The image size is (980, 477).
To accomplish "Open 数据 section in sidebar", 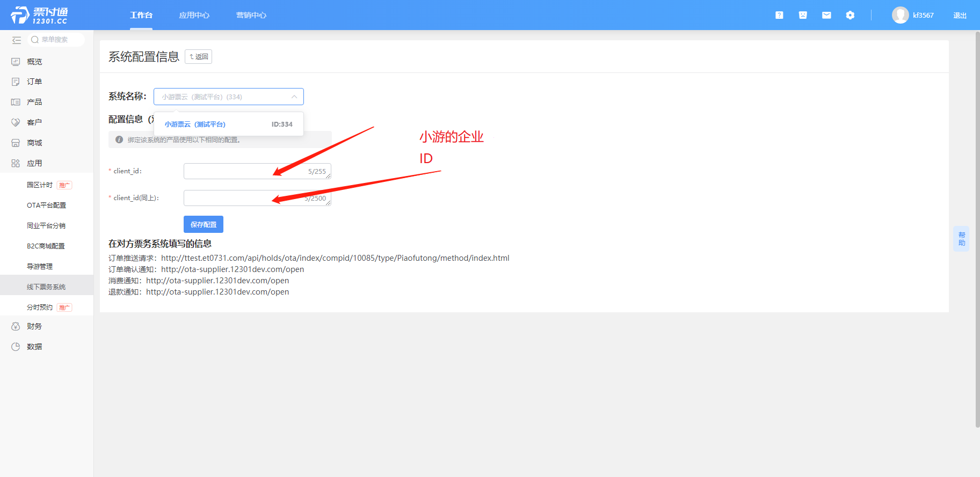I will (x=34, y=347).
